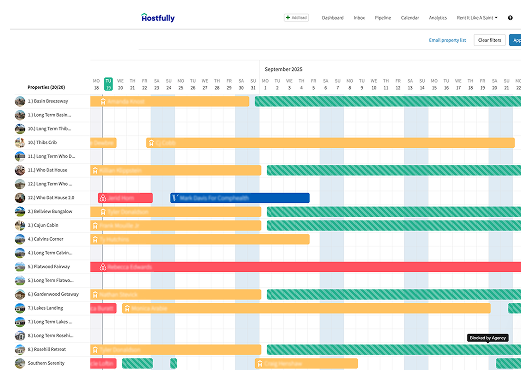The width and height of the screenshot is (531, 380).
Task: Click the Who Dat House 2.0 thumbnail
Action: tap(20, 198)
